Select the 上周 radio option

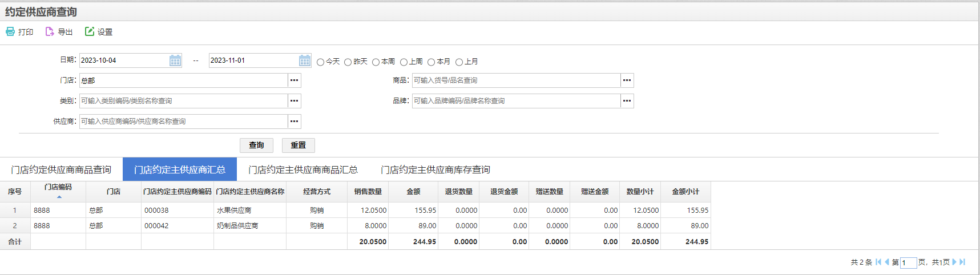click(404, 62)
